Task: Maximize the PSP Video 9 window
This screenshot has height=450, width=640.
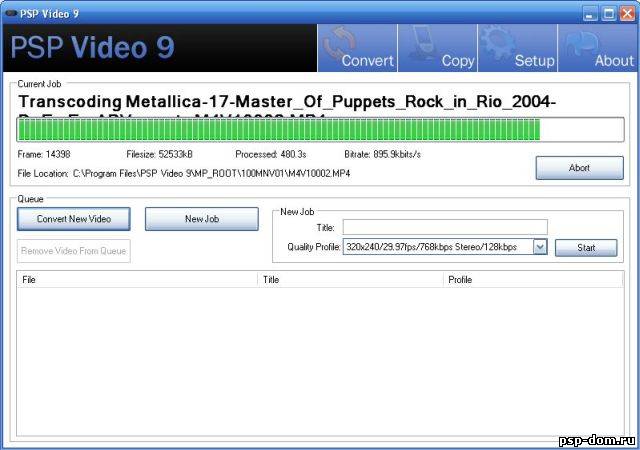Action: (x=608, y=12)
